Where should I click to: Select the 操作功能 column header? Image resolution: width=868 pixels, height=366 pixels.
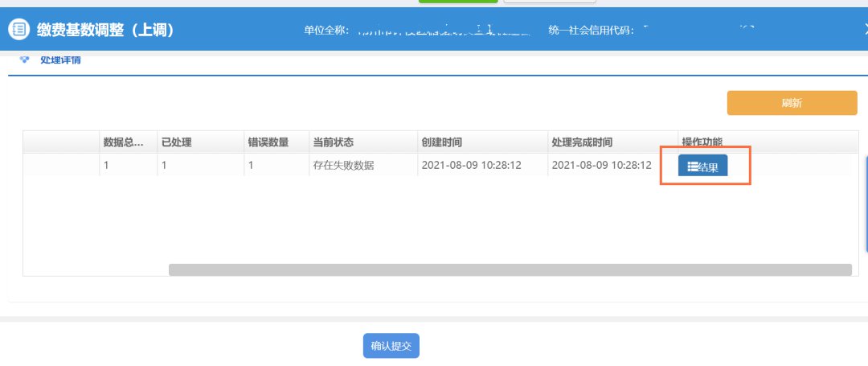tap(702, 142)
